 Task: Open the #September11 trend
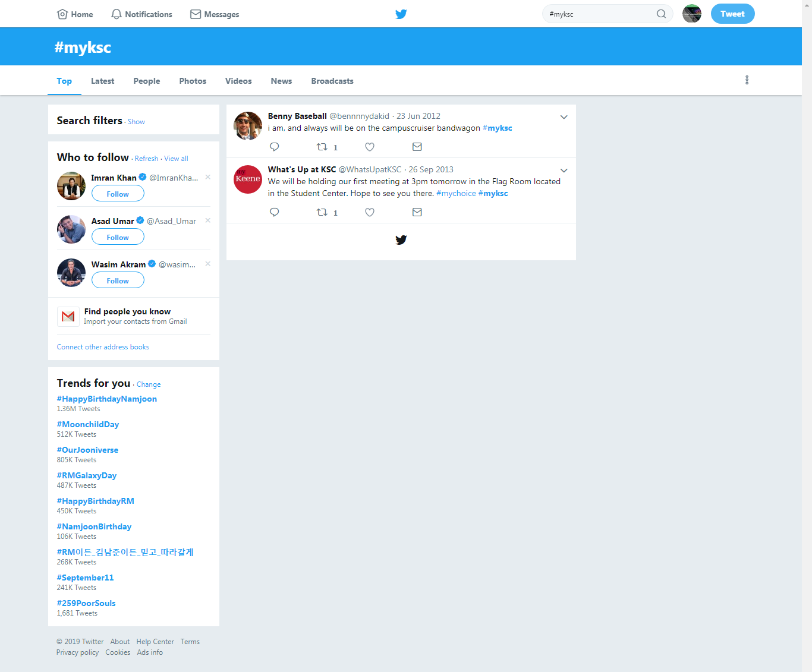pos(85,578)
